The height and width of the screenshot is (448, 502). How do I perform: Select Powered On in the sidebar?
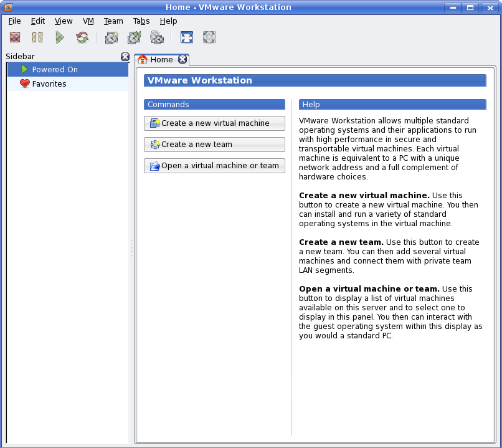click(55, 70)
